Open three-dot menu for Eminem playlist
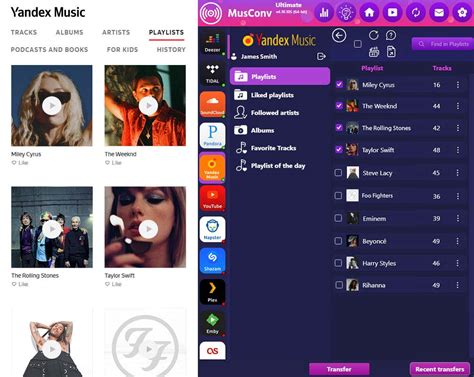Screen dimensions: 474x377 click(x=458, y=218)
